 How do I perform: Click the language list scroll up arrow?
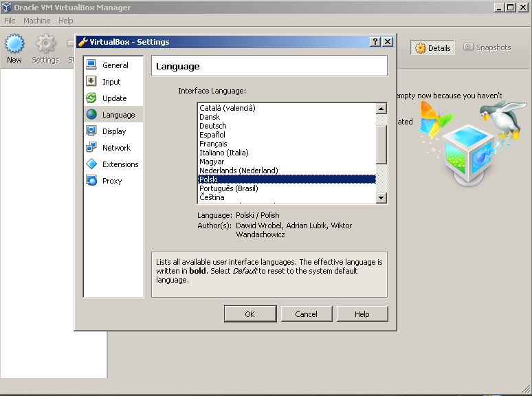[x=381, y=109]
